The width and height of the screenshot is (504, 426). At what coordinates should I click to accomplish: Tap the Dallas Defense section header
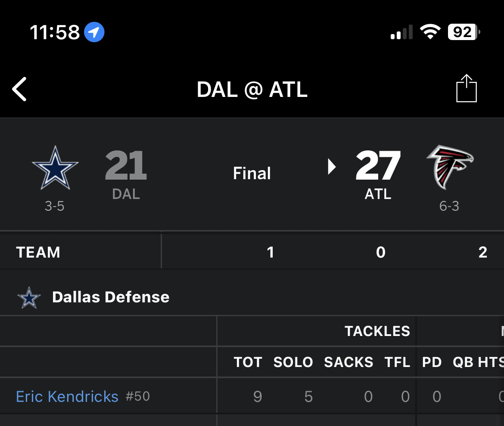(111, 297)
